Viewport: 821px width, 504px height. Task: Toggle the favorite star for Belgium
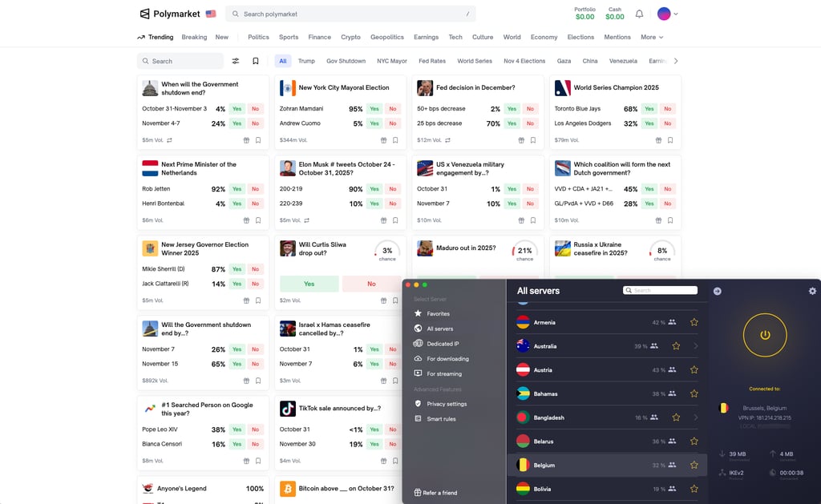[694, 466]
